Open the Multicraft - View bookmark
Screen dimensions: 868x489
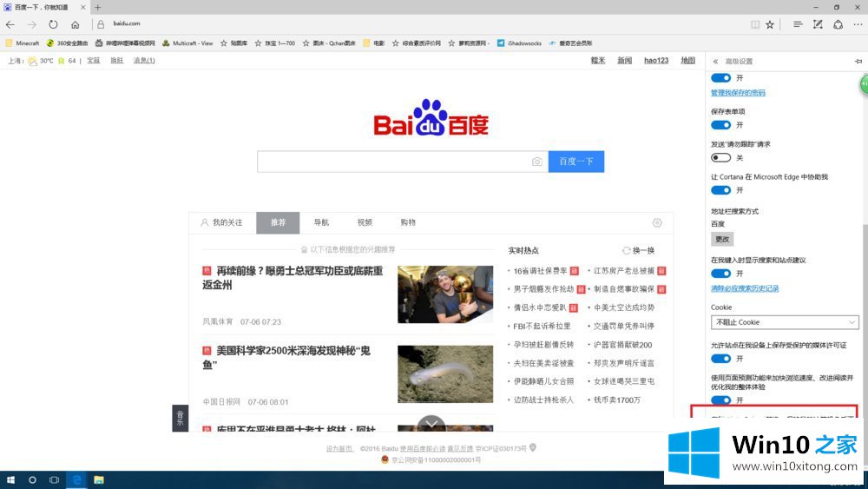(187, 43)
